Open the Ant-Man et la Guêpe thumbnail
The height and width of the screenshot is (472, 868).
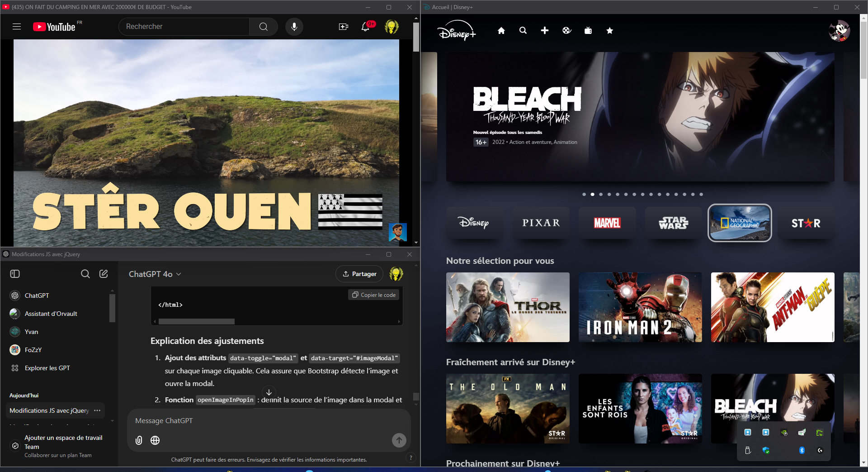(x=773, y=307)
